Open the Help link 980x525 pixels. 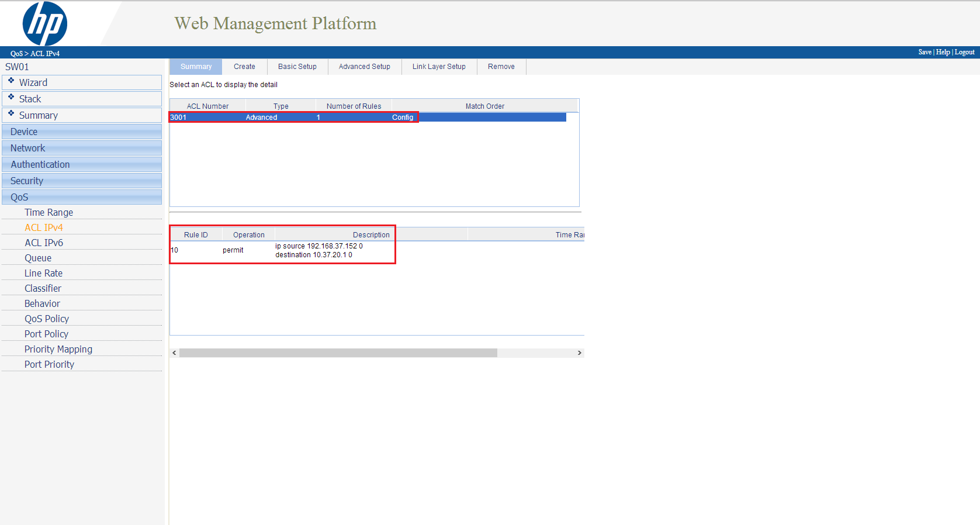pos(943,52)
